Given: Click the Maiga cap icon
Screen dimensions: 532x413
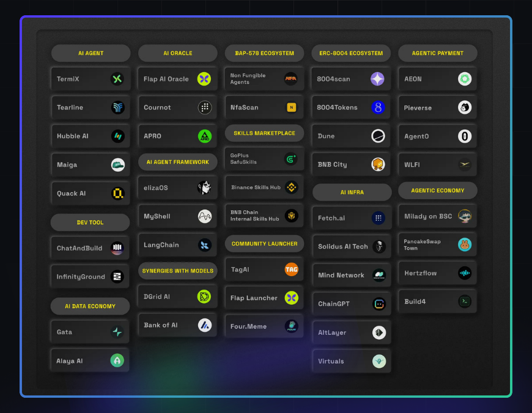Looking at the screenshot, I should pyautogui.click(x=118, y=165).
